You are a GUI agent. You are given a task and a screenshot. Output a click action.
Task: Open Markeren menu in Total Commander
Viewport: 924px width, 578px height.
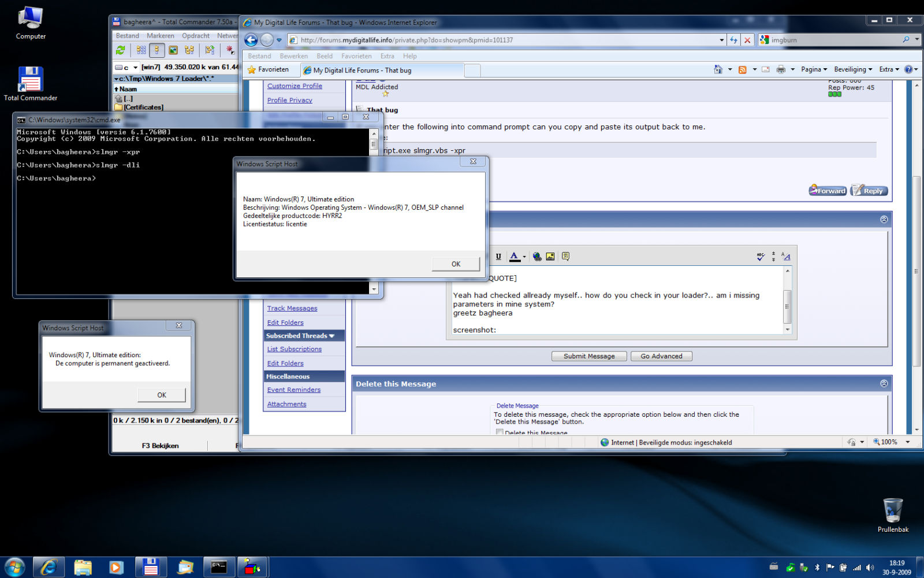pos(161,36)
